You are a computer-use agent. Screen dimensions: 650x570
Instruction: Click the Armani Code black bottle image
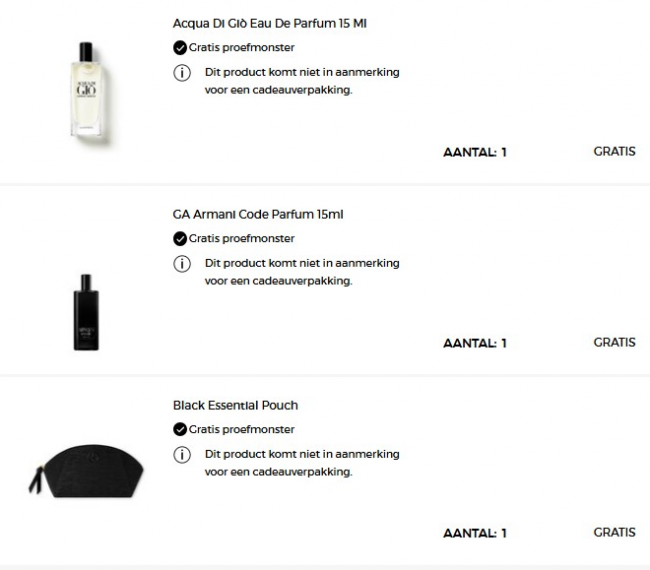pos(85,312)
